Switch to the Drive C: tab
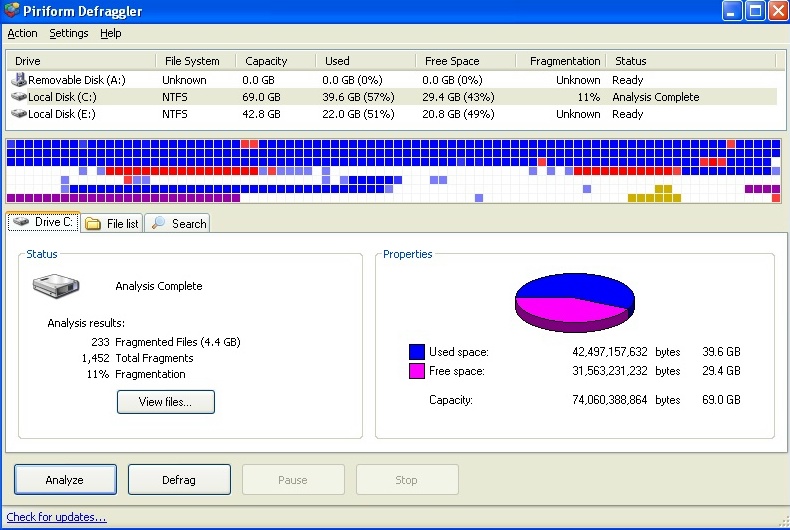 click(x=43, y=222)
